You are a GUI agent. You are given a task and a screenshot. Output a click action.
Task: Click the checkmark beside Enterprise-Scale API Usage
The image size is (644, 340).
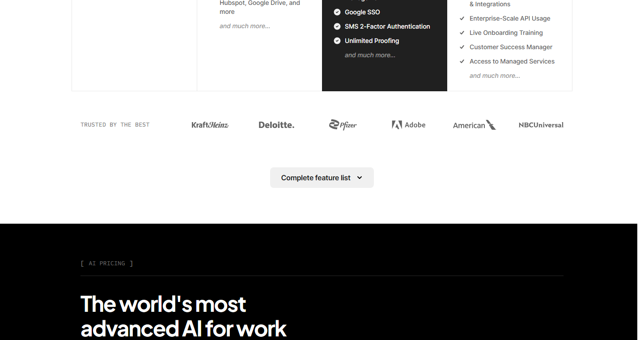tap(462, 18)
